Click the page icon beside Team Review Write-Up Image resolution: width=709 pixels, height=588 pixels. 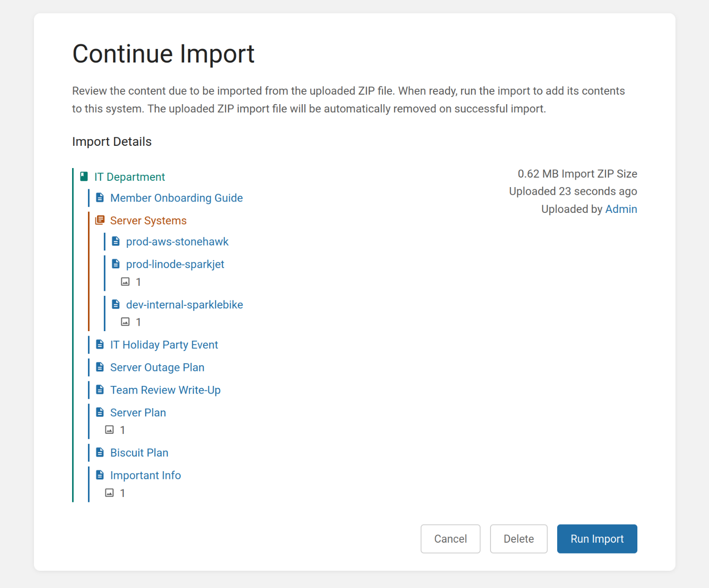[100, 390]
